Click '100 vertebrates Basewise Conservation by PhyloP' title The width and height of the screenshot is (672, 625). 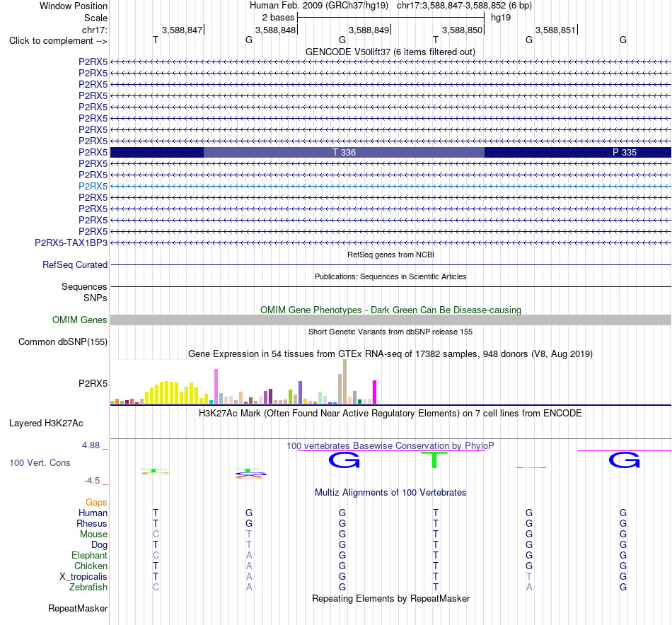pyautogui.click(x=390, y=445)
